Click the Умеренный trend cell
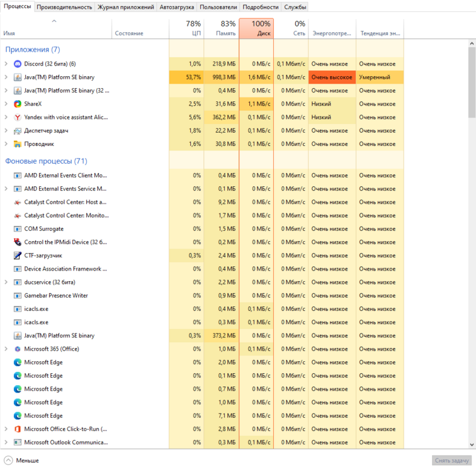 [x=380, y=77]
